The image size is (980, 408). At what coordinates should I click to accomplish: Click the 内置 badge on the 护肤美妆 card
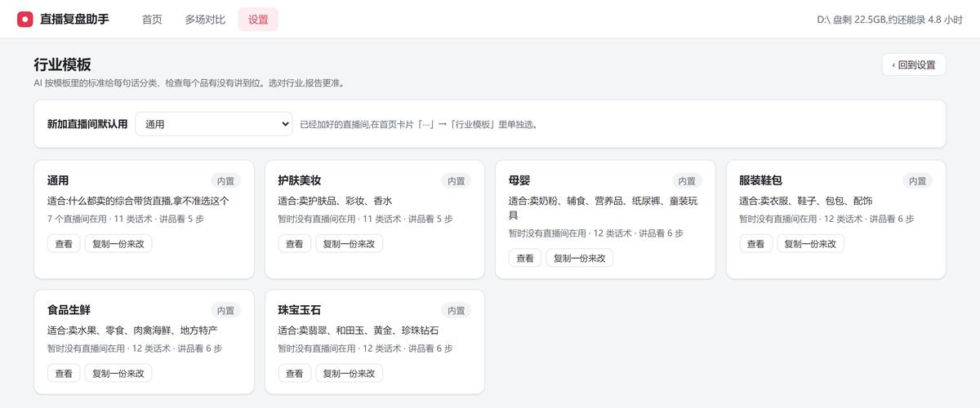457,181
